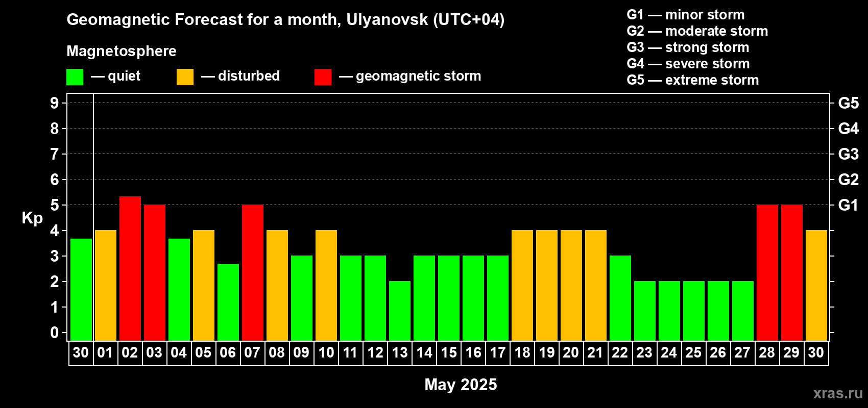
Task: Click the 'G3 — strong storm' legend line
Action: point(688,47)
